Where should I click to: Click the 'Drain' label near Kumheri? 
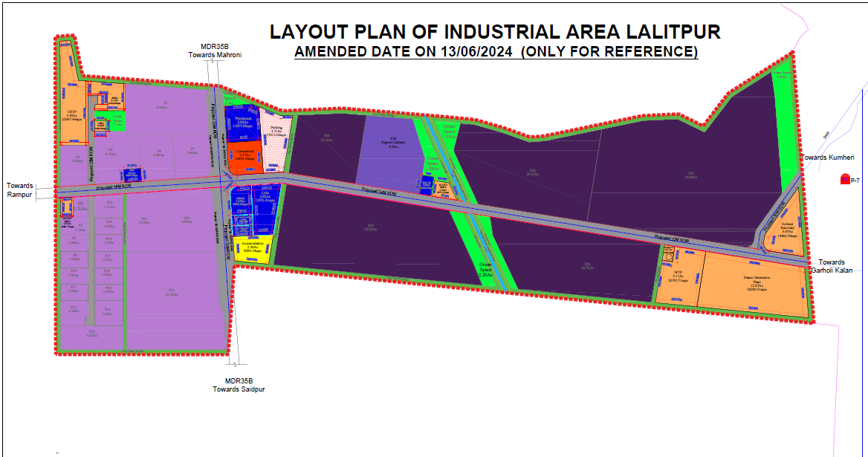click(x=826, y=134)
